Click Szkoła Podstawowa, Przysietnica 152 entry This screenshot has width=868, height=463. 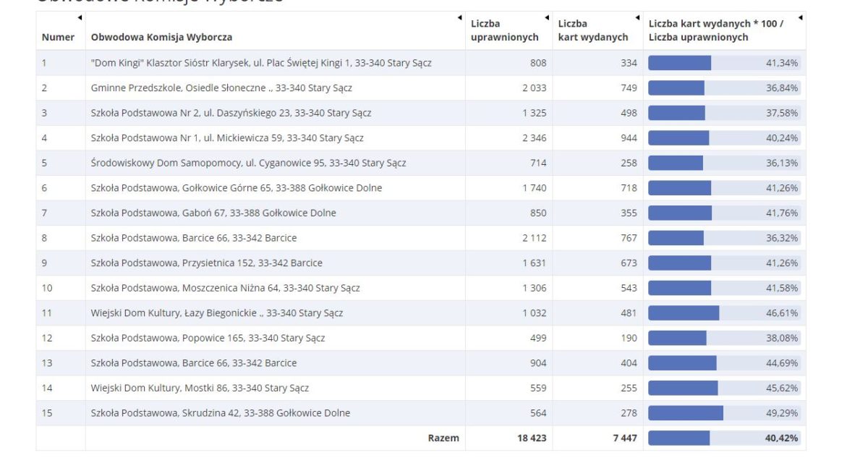pyautogui.click(x=206, y=263)
